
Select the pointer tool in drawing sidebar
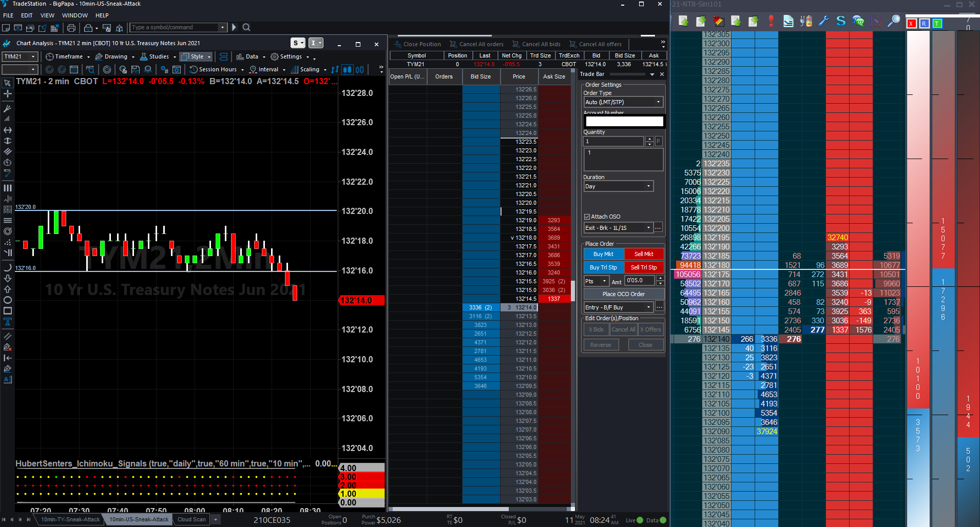pyautogui.click(x=8, y=83)
